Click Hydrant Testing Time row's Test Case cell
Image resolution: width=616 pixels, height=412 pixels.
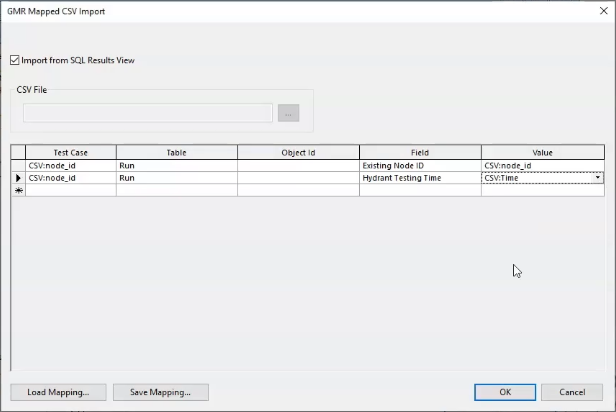tap(71, 178)
